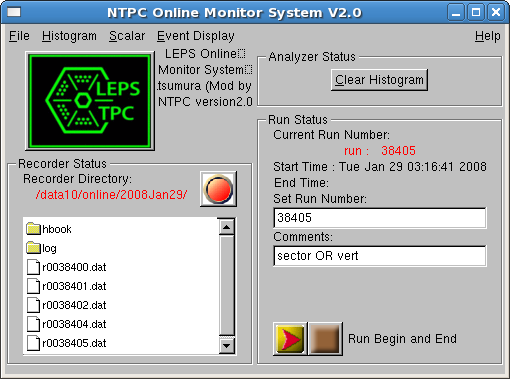Viewport: 510px width, 379px height.
Task: Focus the Set Run Number input field
Action: [x=379, y=218]
